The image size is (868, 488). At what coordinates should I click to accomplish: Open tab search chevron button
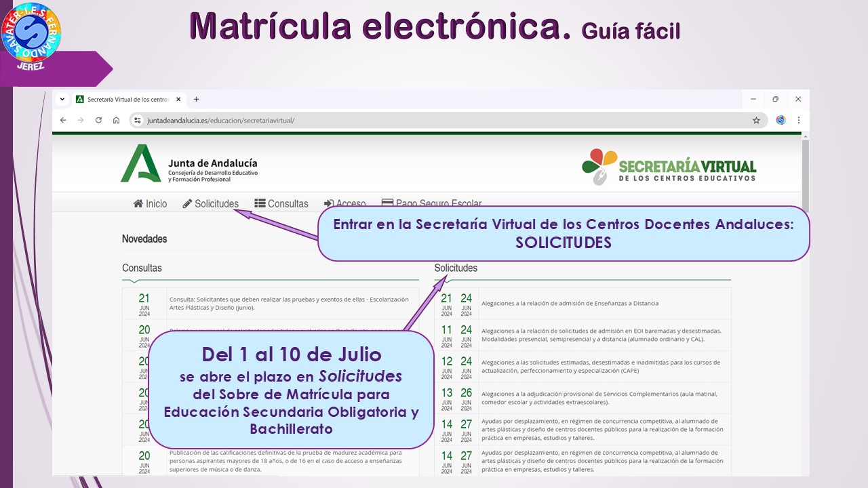tap(62, 99)
